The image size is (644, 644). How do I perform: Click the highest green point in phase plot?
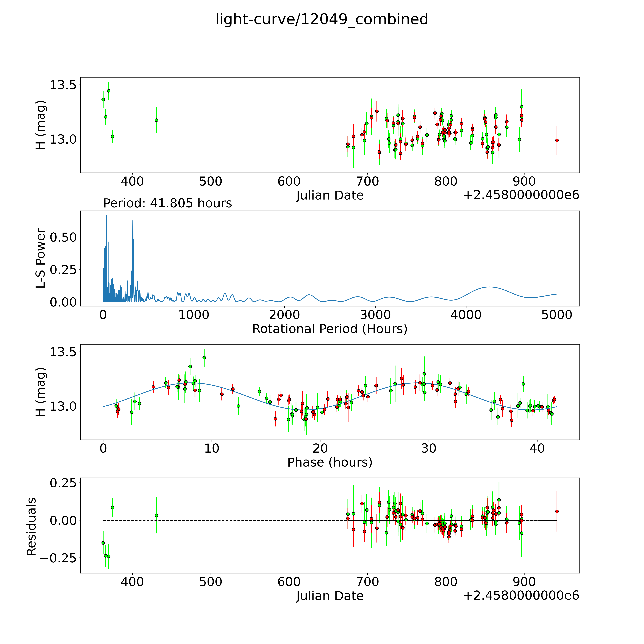tap(204, 358)
